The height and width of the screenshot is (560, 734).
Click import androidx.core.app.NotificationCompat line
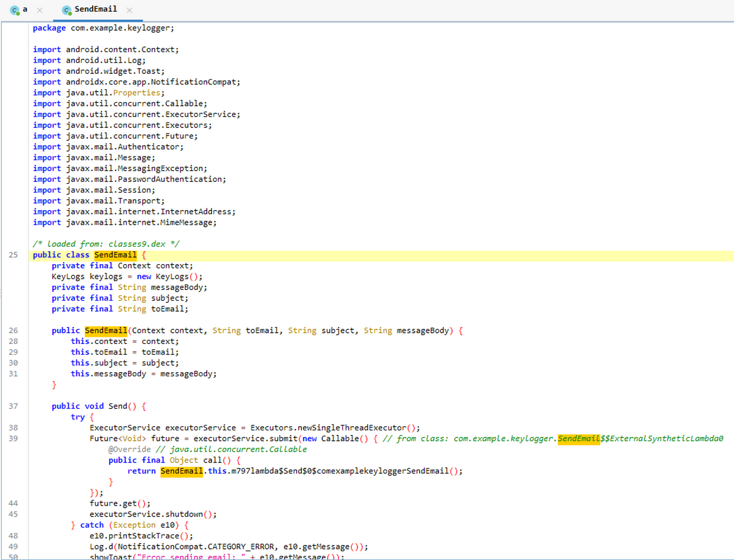tap(137, 82)
